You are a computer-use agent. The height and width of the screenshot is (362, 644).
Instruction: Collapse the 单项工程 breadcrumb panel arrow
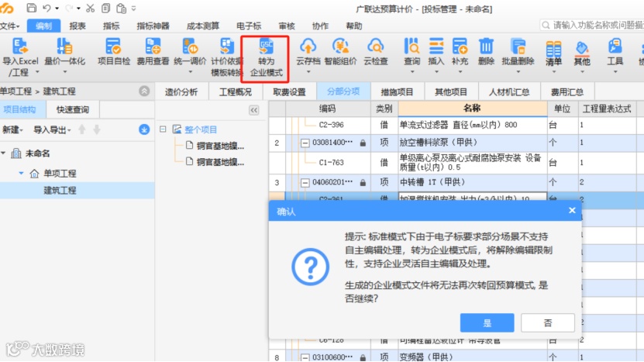tap(144, 91)
